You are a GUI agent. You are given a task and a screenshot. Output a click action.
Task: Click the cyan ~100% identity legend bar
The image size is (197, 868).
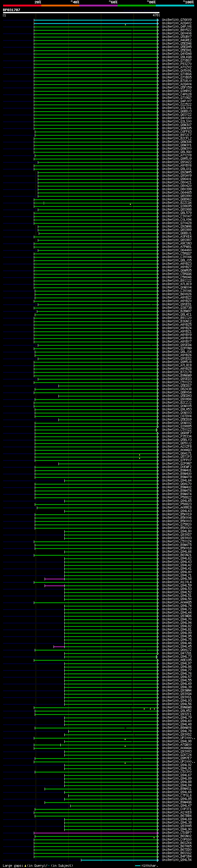click(175, 6)
